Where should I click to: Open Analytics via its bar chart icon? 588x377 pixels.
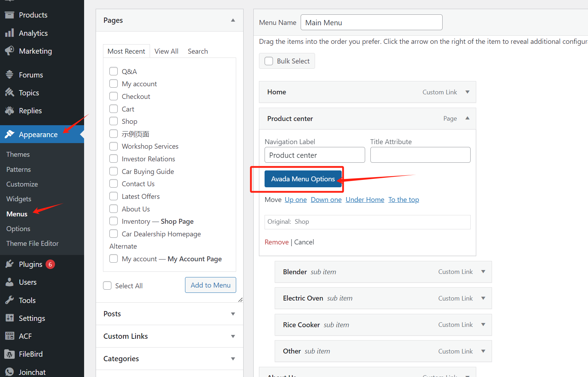pos(9,33)
